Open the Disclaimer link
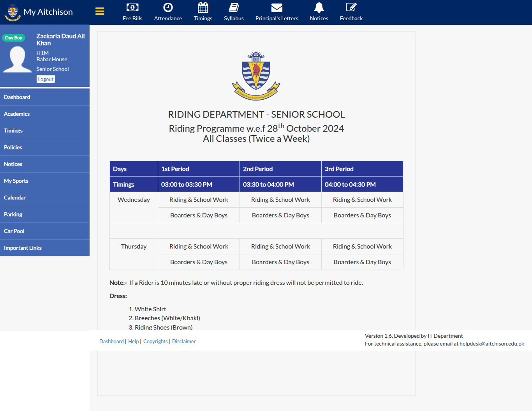532x411 pixels. (184, 341)
